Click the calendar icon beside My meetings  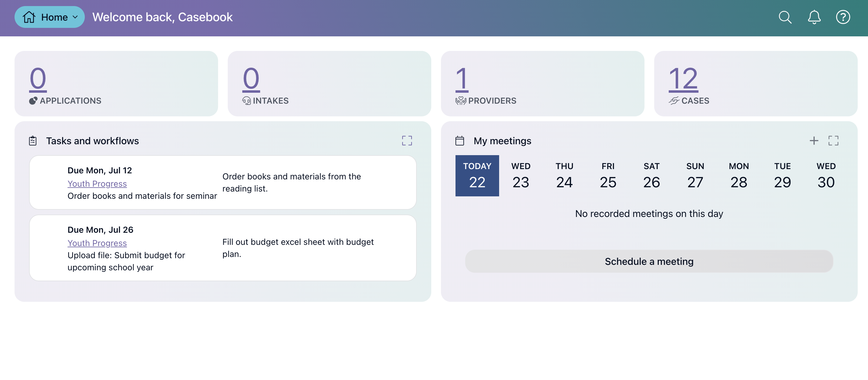[460, 141]
